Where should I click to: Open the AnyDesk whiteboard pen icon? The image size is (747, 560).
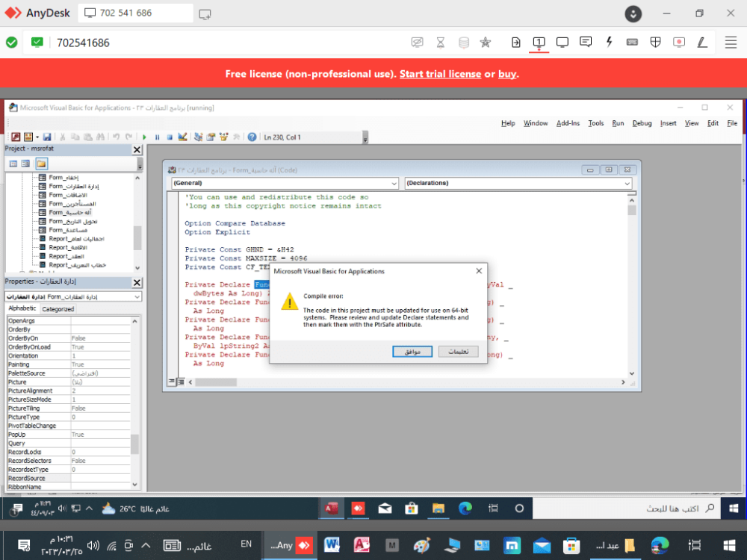[x=702, y=43]
